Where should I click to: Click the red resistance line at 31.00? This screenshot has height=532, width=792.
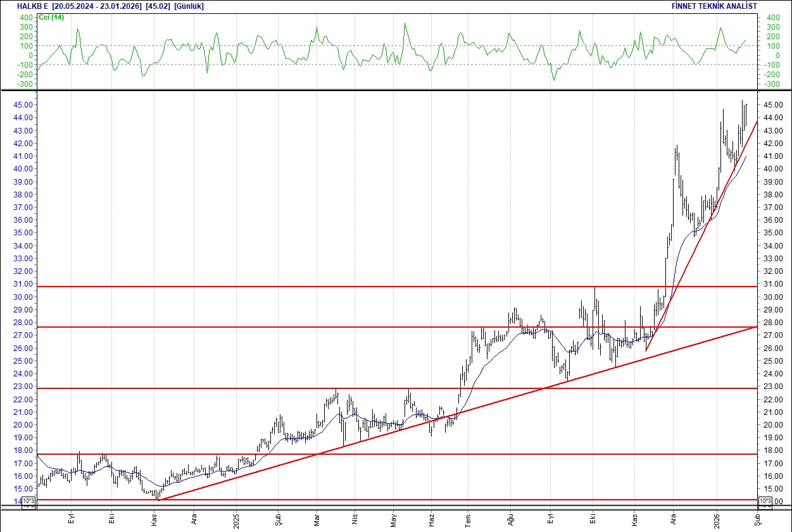click(x=380, y=286)
